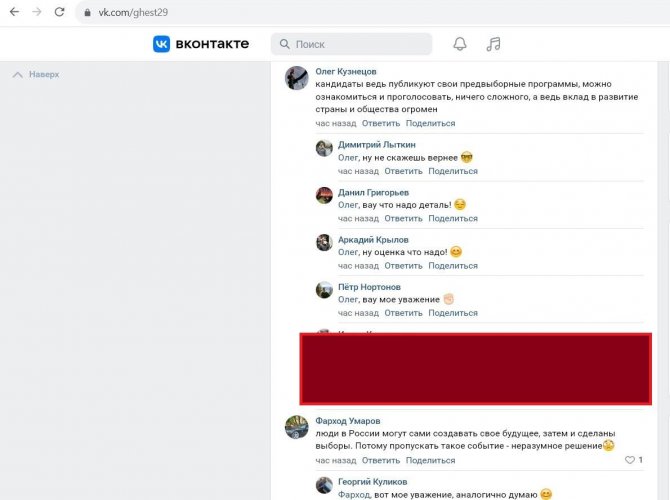Click browser back arrow
670x500 pixels.
pyautogui.click(x=12, y=12)
